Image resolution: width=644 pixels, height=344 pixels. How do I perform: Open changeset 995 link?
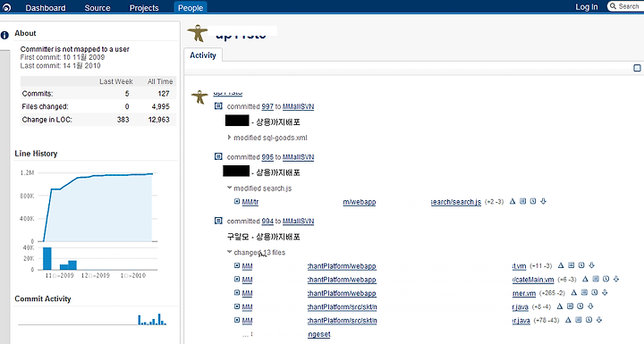click(x=267, y=157)
